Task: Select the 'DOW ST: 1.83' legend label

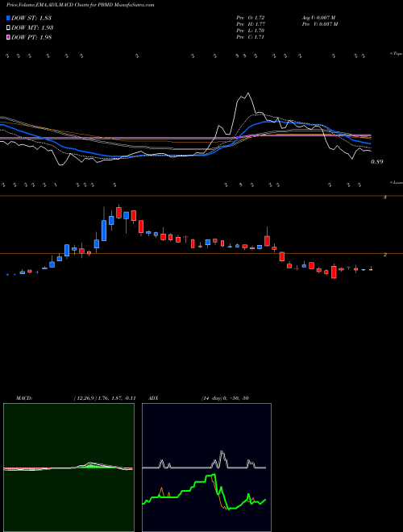Action: (31, 18)
